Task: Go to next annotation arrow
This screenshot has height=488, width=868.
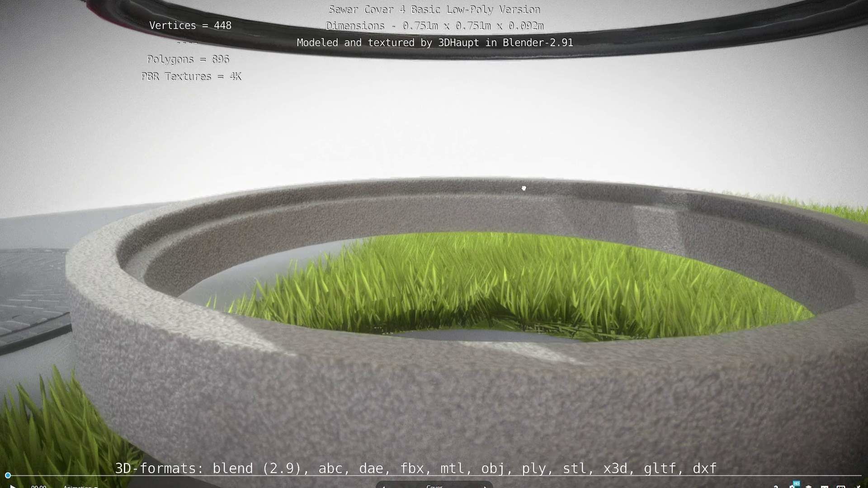Action: (486, 486)
